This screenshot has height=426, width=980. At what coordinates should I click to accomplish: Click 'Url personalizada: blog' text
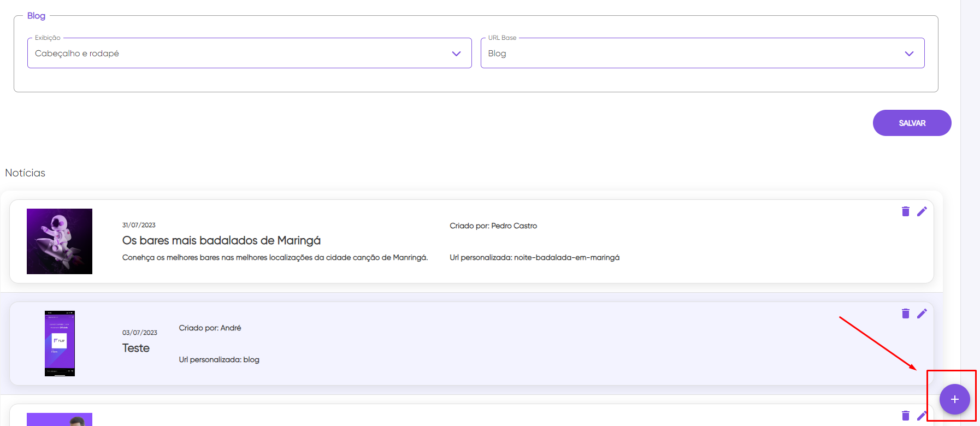click(219, 359)
